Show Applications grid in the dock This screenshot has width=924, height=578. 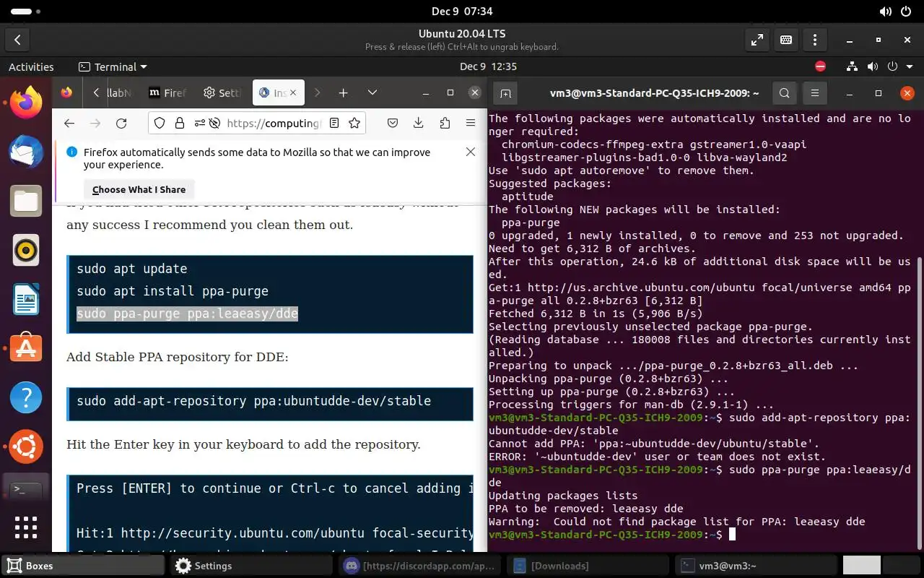coord(26,527)
